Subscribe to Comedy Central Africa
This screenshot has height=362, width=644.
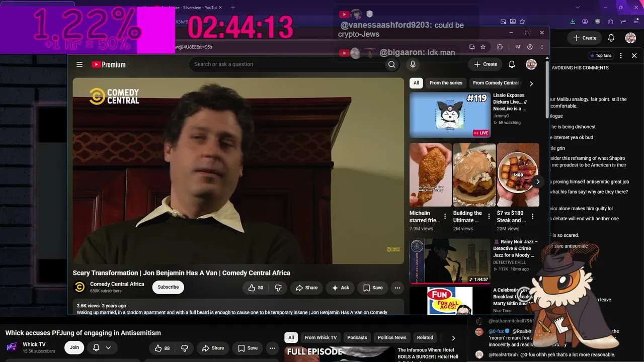(x=168, y=287)
